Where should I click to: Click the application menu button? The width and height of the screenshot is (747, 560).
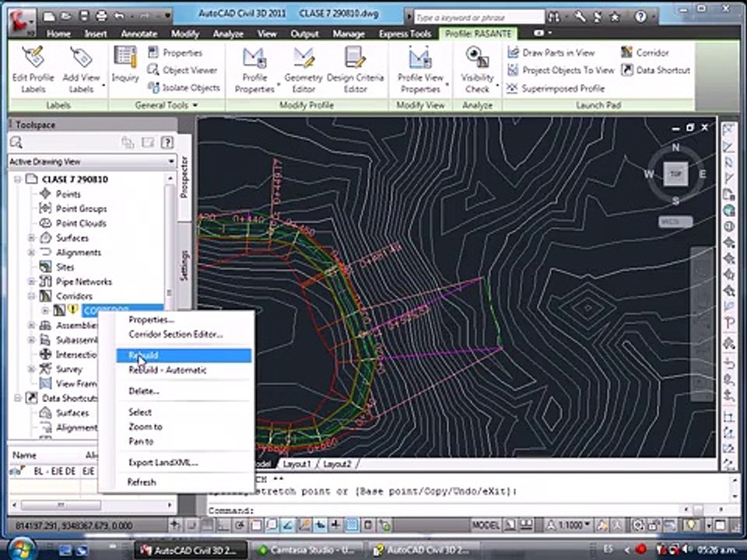pos(21,21)
